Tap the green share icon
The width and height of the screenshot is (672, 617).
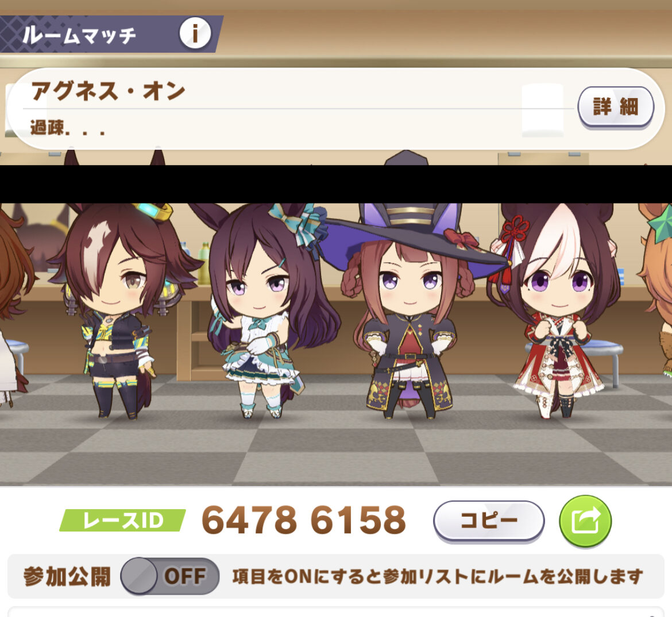(x=585, y=521)
